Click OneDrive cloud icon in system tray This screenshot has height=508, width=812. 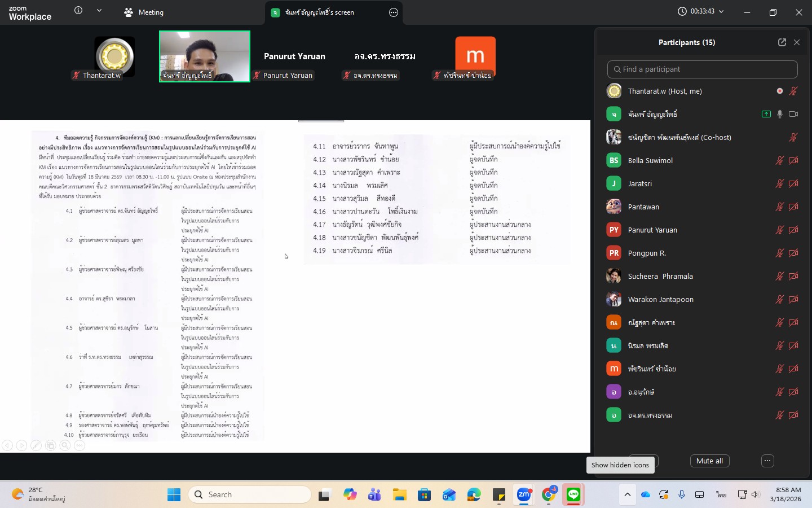pos(646,494)
